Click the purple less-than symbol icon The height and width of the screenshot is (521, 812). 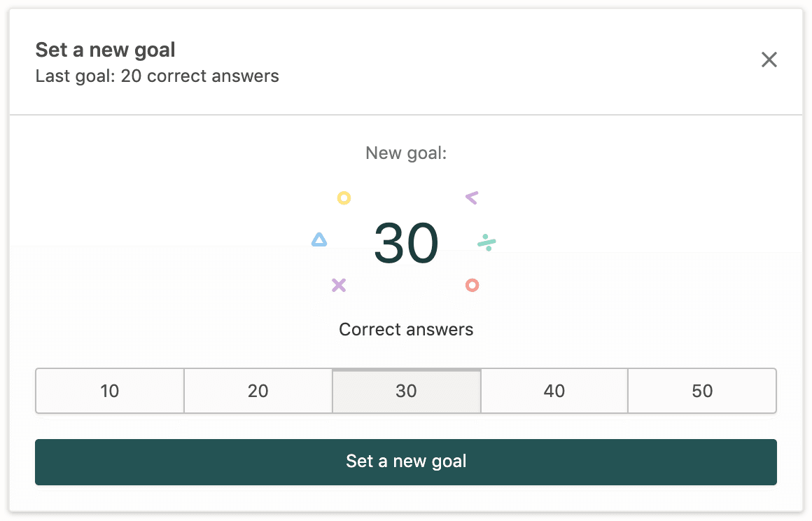(x=471, y=198)
